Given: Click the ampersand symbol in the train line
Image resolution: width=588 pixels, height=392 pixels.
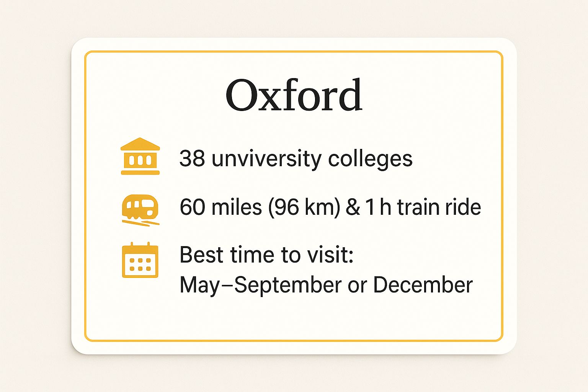Looking at the screenshot, I should point(353,207).
